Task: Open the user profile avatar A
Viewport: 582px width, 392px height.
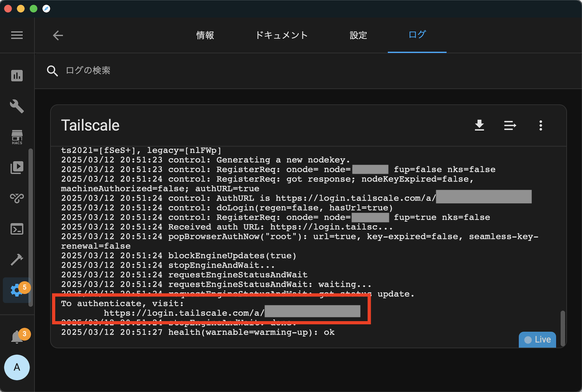Action: (x=17, y=367)
